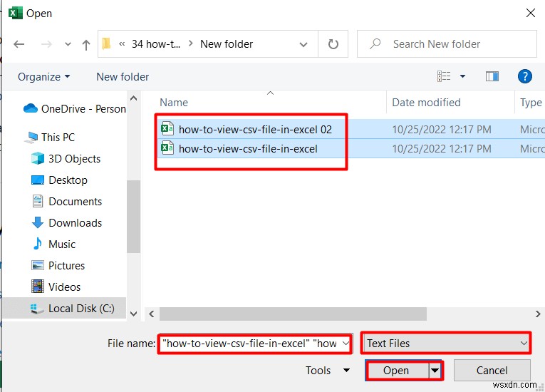545x392 pixels.
Task: Click the File name input box
Action: (x=254, y=344)
